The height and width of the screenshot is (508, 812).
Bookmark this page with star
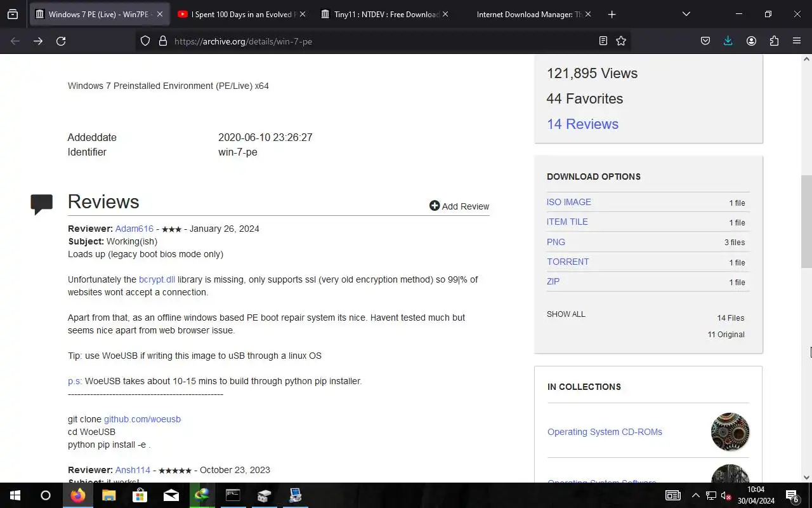pyautogui.click(x=621, y=41)
